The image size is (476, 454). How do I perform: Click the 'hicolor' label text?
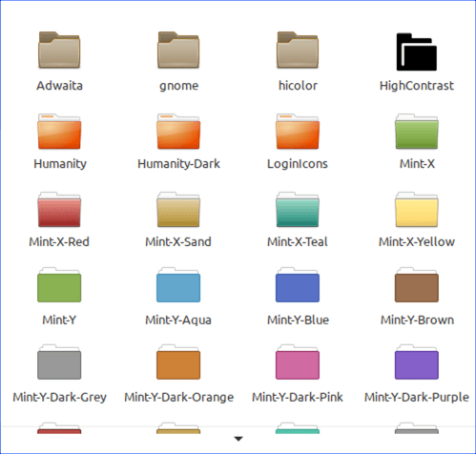point(298,86)
